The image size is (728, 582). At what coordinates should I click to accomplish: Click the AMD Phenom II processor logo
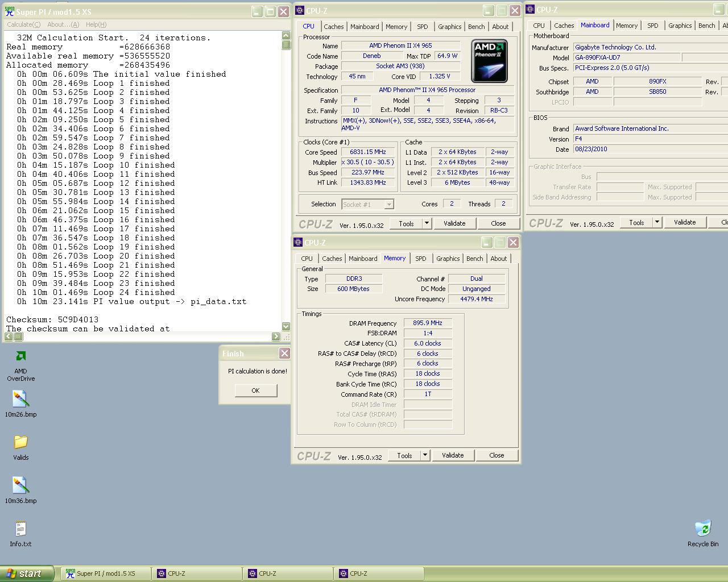click(x=489, y=61)
